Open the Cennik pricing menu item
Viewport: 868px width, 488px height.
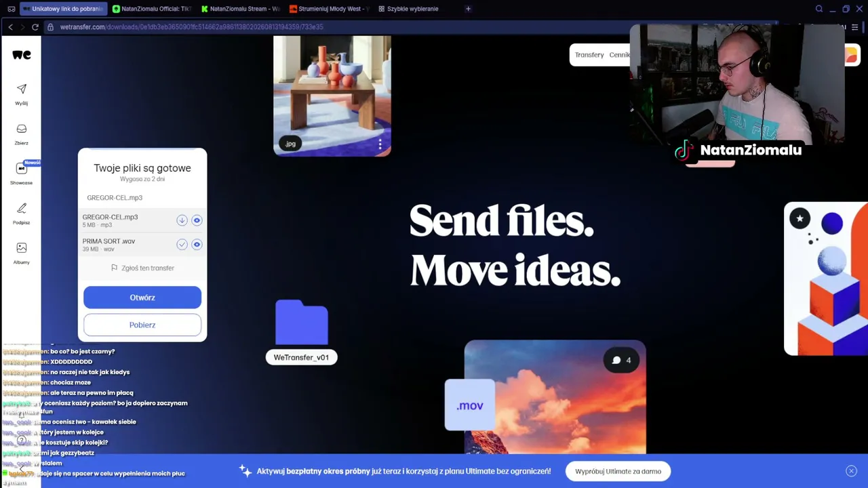coord(619,55)
